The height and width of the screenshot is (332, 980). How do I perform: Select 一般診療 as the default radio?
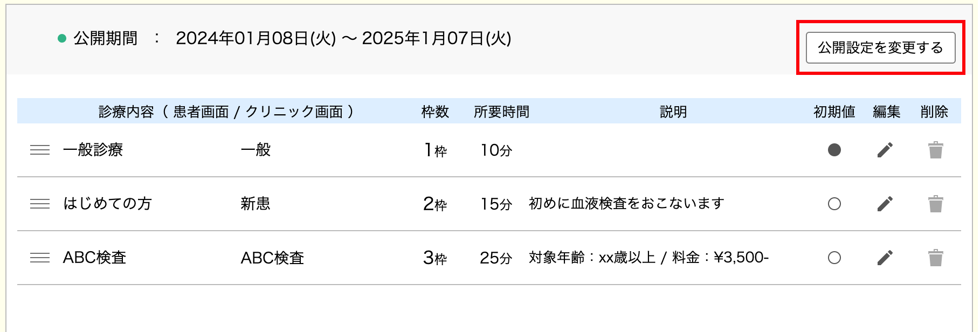point(834,150)
